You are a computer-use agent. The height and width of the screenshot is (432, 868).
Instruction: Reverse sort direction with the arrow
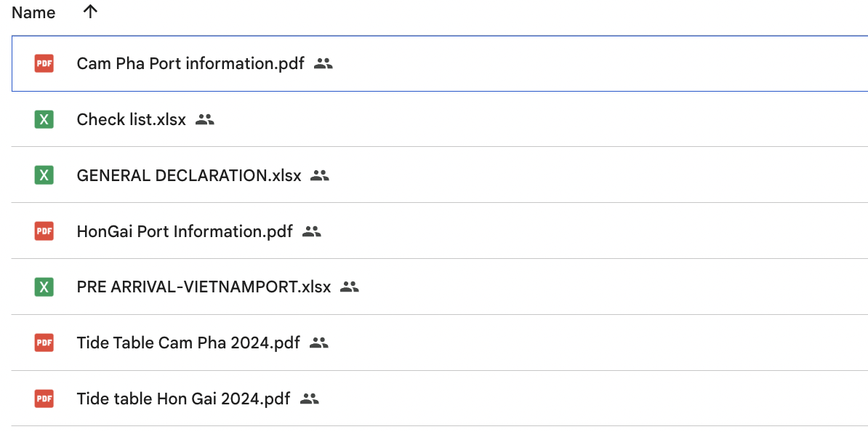coord(90,12)
